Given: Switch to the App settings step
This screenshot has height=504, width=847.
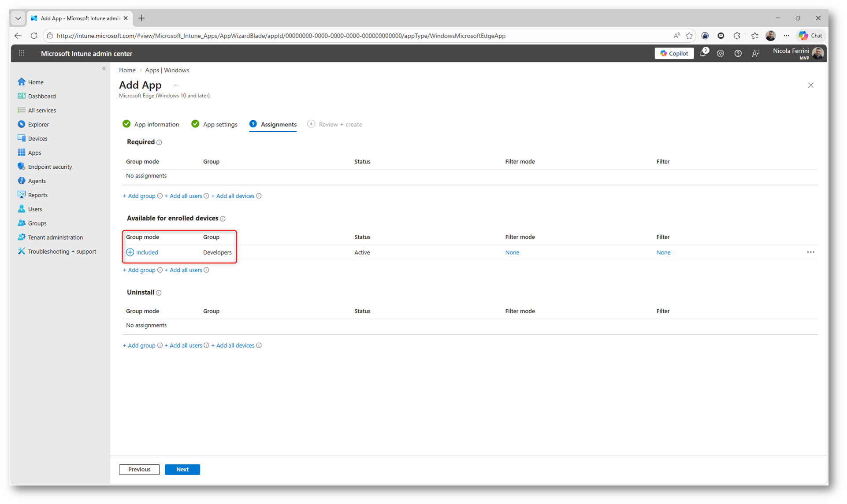Looking at the screenshot, I should (215, 124).
